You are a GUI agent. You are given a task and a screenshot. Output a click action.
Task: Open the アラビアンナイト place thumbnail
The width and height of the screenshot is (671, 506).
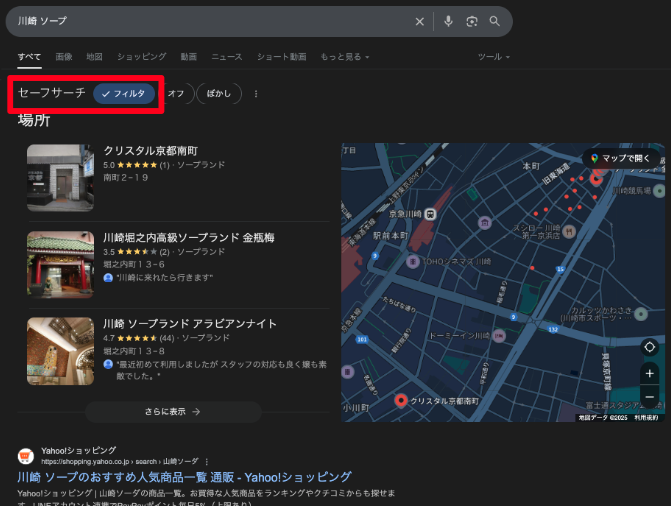click(x=60, y=351)
